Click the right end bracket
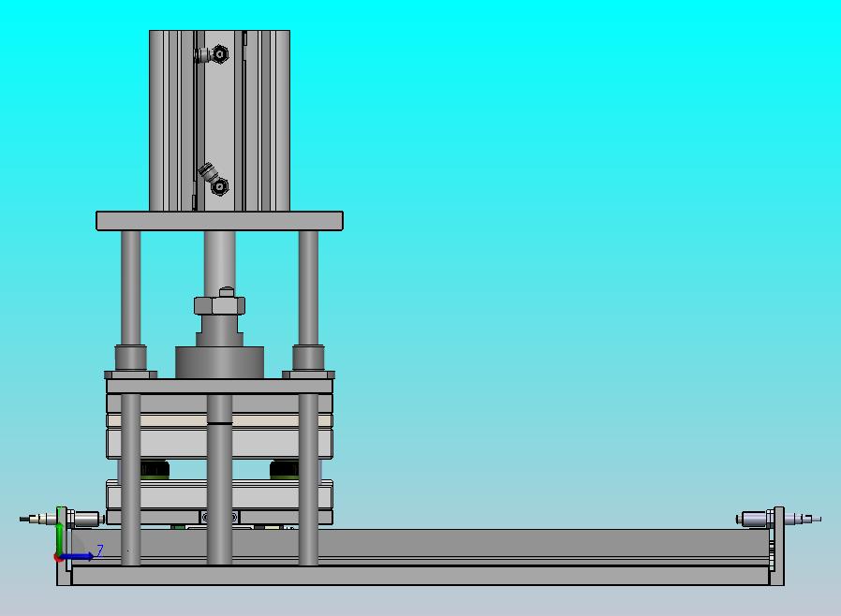841x616 pixels. 777,546
